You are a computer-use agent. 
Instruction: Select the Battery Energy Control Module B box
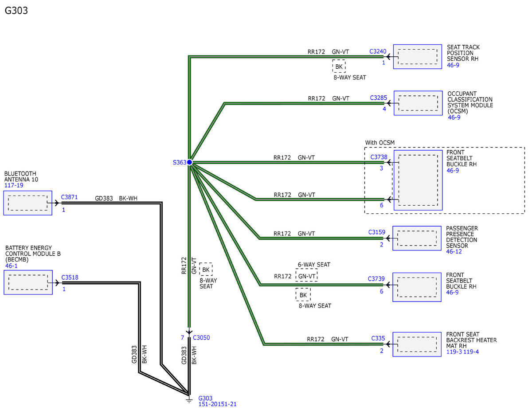[28, 282]
